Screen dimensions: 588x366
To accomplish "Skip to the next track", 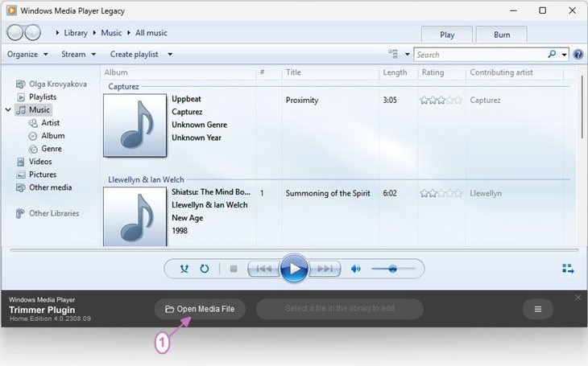I will pos(325,269).
